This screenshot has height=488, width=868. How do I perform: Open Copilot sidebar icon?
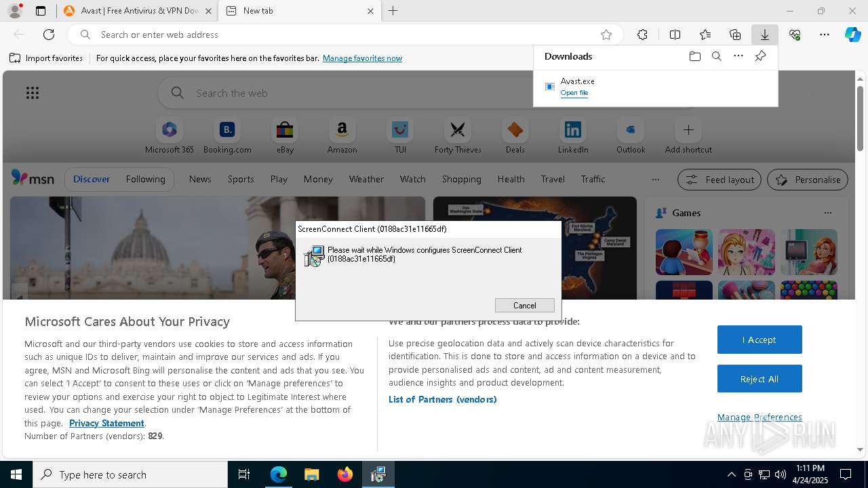[853, 35]
